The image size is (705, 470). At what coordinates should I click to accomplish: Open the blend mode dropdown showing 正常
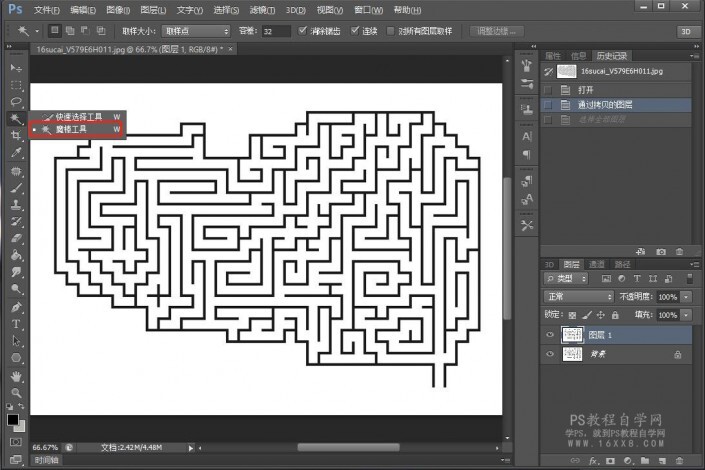(x=578, y=297)
